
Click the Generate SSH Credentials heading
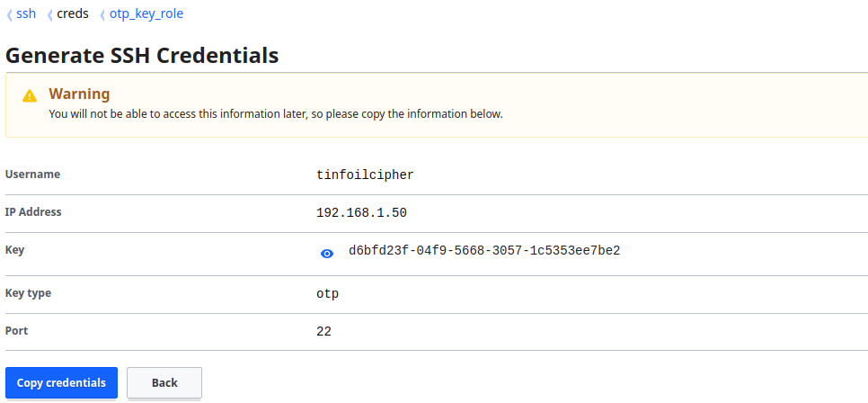[x=142, y=56]
